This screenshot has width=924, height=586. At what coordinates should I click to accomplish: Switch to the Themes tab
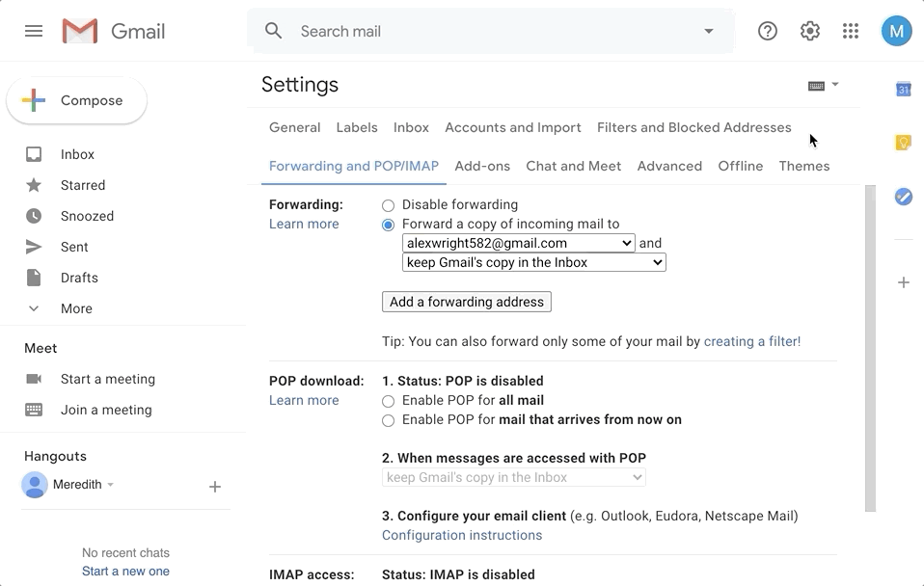803,166
